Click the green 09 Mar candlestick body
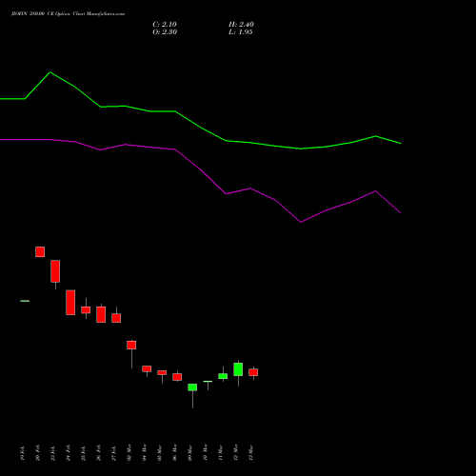 (192, 387)
